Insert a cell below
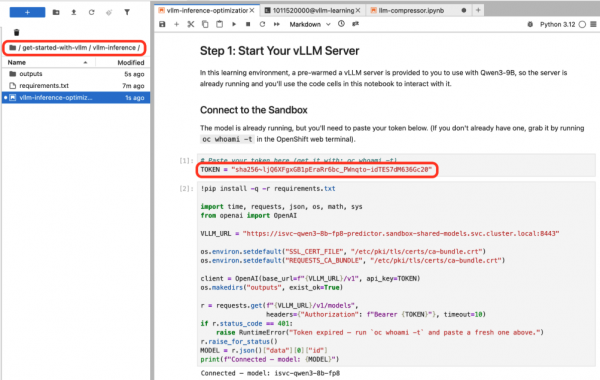This screenshot has width=600, height=380. [x=176, y=24]
